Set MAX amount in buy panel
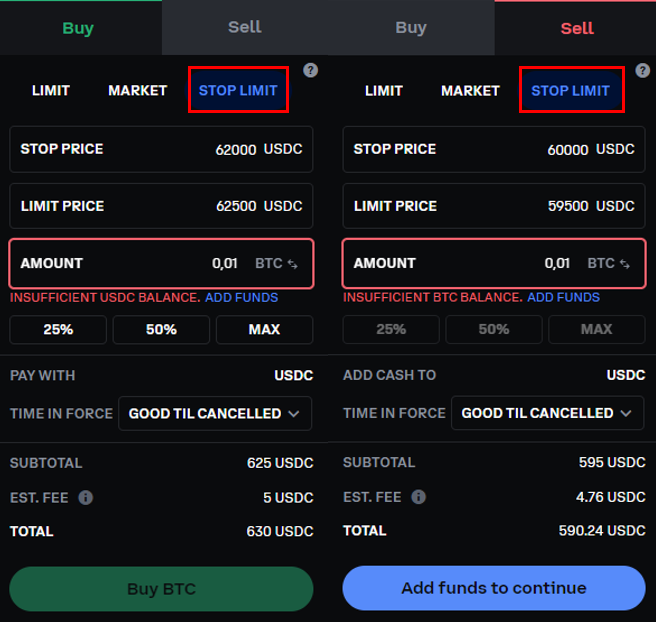Image resolution: width=656 pixels, height=622 pixels. pyautogui.click(x=264, y=329)
